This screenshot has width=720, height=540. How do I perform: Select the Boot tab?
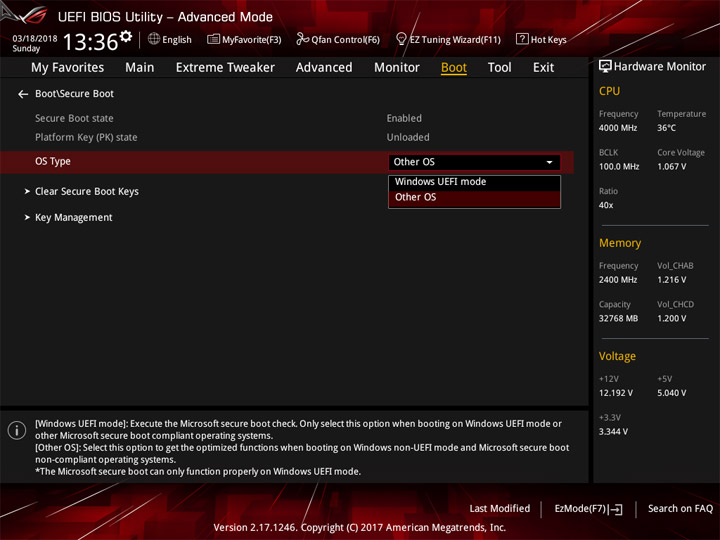pos(454,68)
